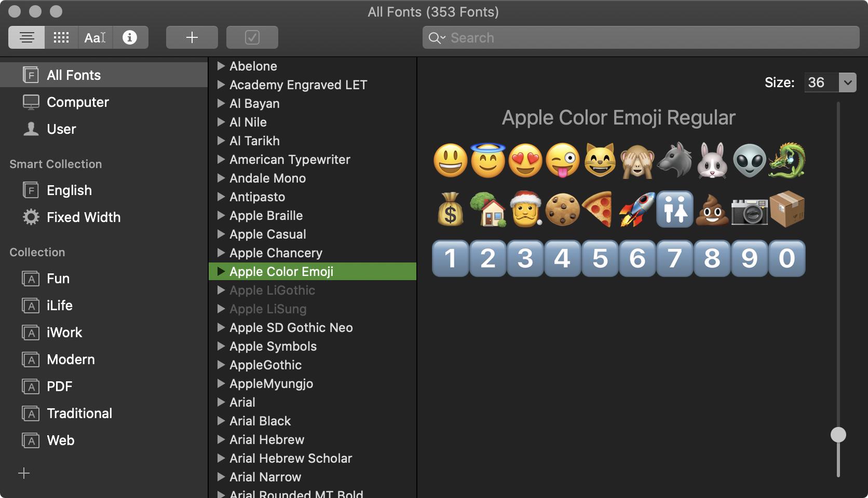
Task: Open the Fun collection
Action: coord(104,279)
